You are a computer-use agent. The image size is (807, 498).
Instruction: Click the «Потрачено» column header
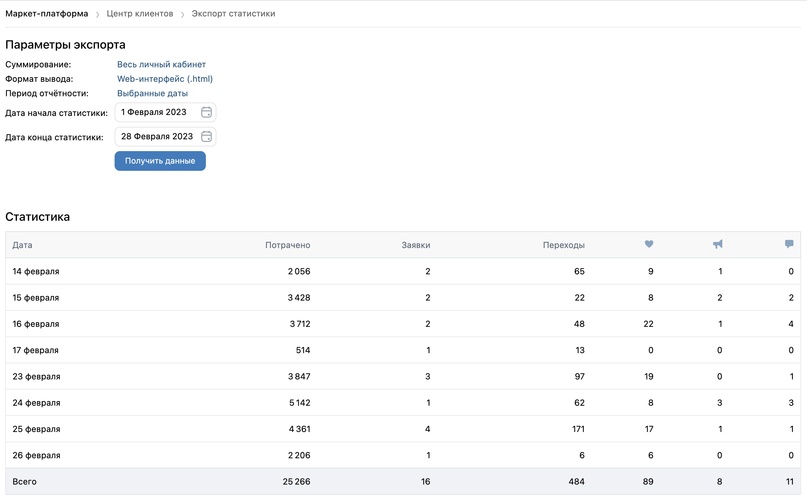pyautogui.click(x=288, y=245)
